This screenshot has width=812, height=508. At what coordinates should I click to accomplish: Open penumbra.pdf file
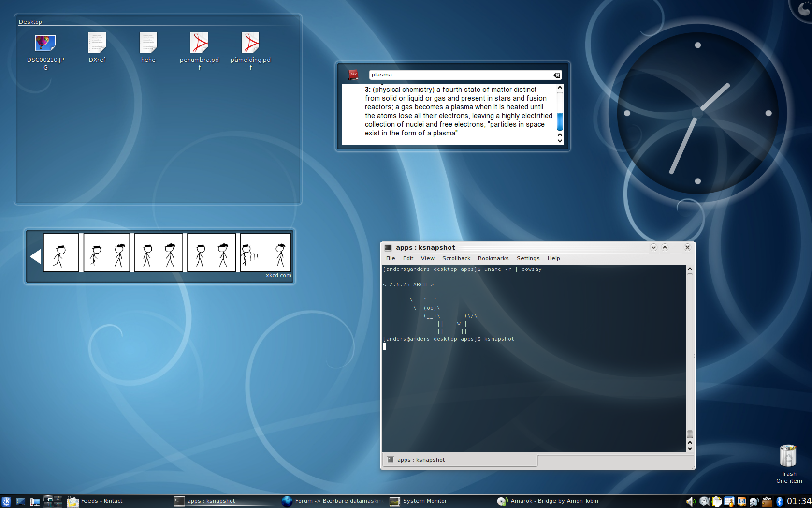coord(199,51)
